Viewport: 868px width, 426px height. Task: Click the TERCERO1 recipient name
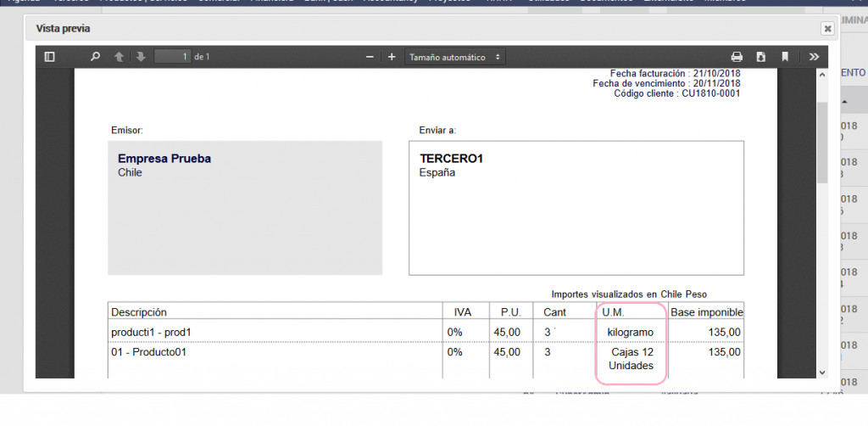point(452,159)
